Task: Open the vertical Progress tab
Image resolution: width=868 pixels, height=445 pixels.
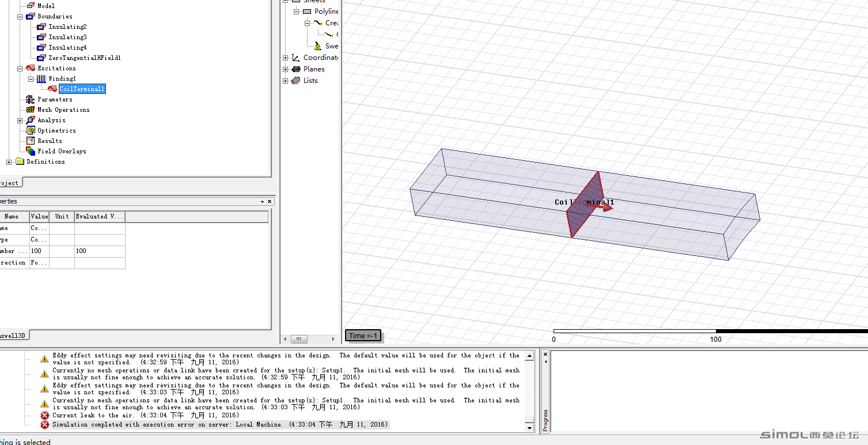Action: pyautogui.click(x=545, y=421)
